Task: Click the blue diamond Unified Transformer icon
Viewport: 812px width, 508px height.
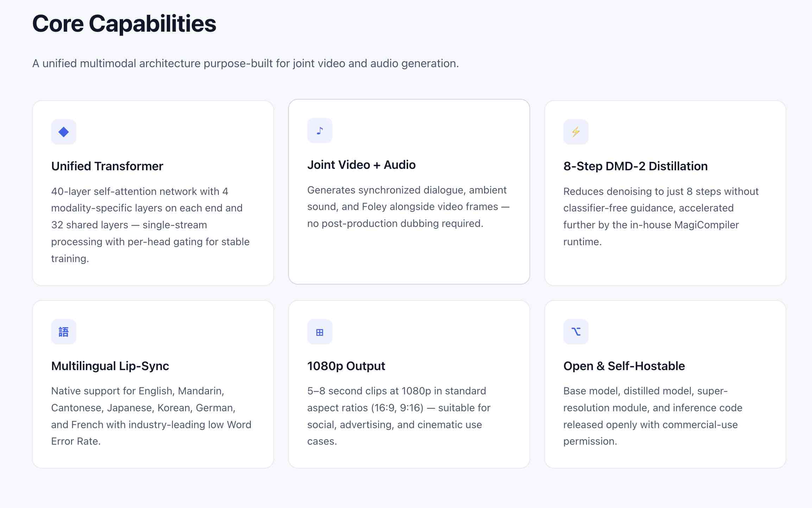Action: coord(63,132)
